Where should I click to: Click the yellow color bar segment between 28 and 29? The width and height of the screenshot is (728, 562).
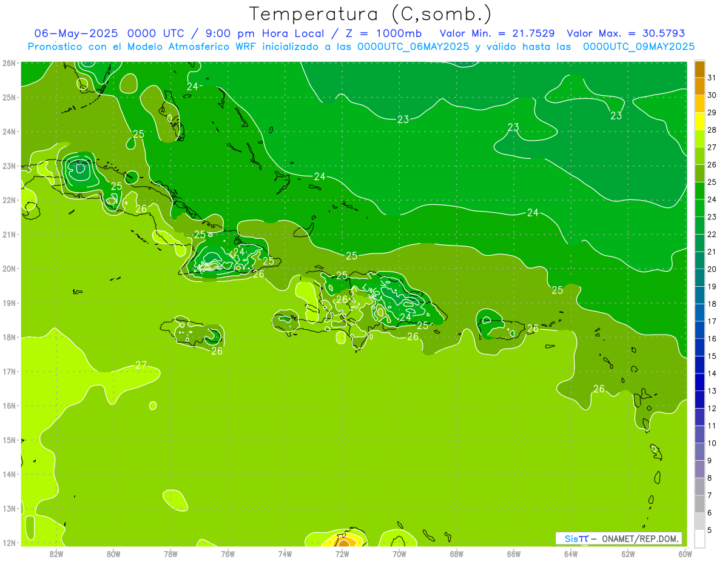coord(699,121)
